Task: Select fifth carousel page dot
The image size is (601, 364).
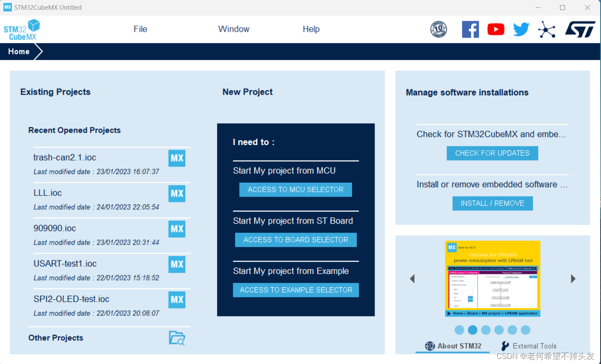Action: 512,330
